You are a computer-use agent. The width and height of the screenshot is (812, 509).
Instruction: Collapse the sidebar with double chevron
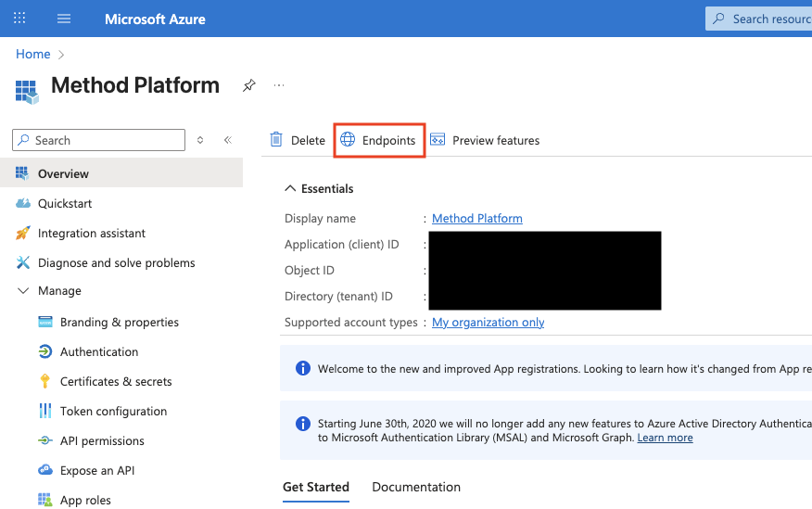coord(227,140)
